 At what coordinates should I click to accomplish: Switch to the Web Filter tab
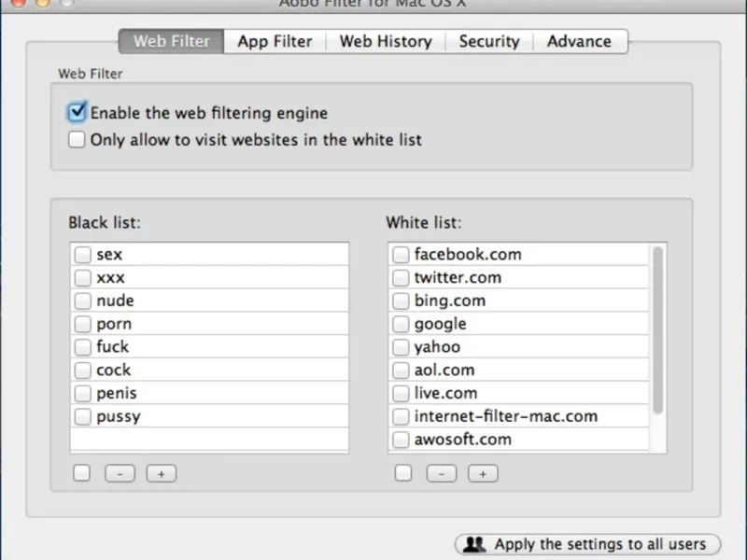pyautogui.click(x=172, y=41)
